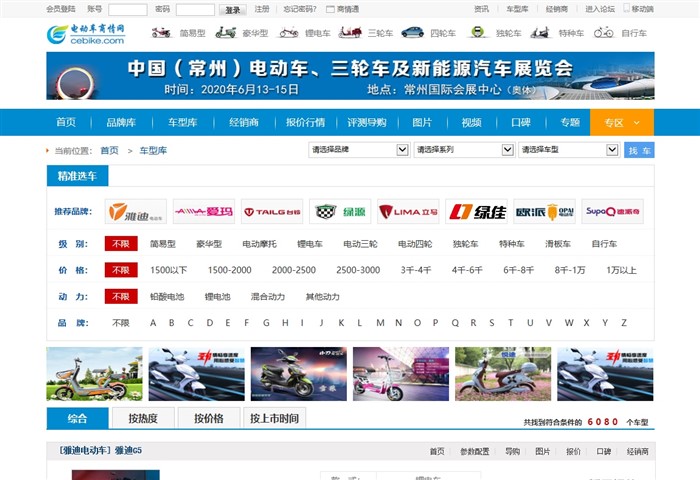The width and height of the screenshot is (700, 480).
Task: Open the green-black scooter thumbnail
Action: click(299, 374)
